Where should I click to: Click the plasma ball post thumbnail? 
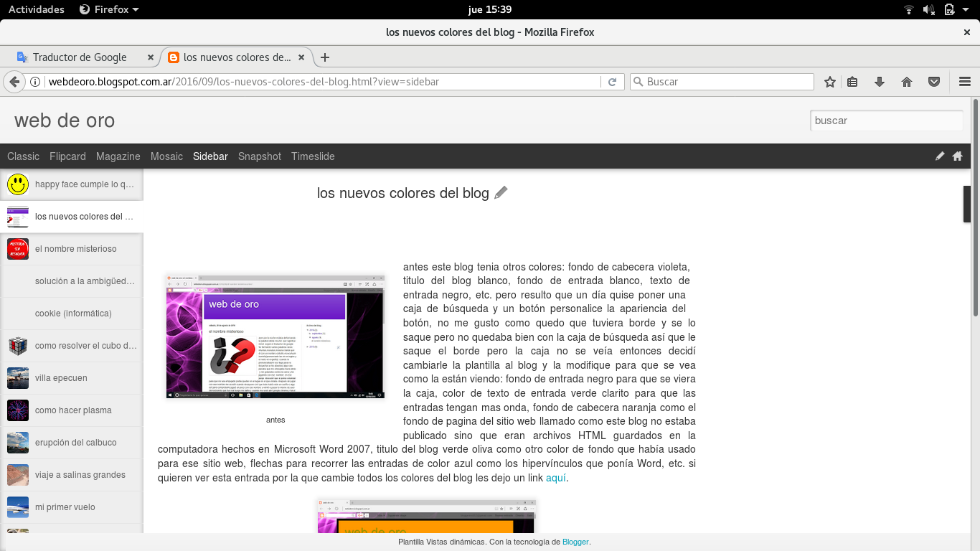pyautogui.click(x=18, y=410)
